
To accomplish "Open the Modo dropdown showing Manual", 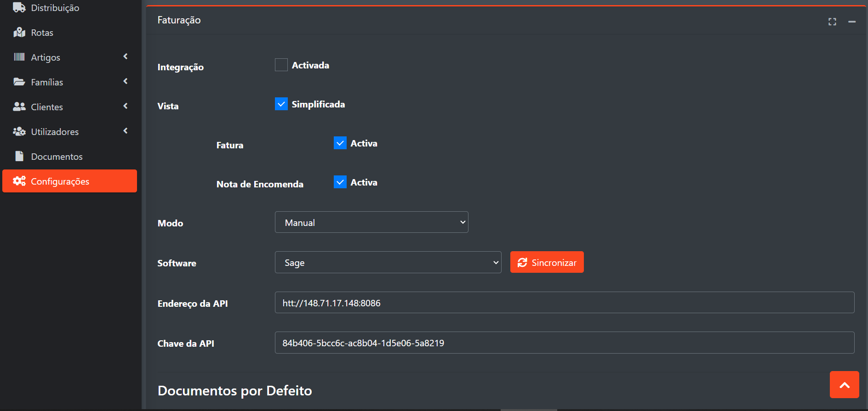I will 371,222.
